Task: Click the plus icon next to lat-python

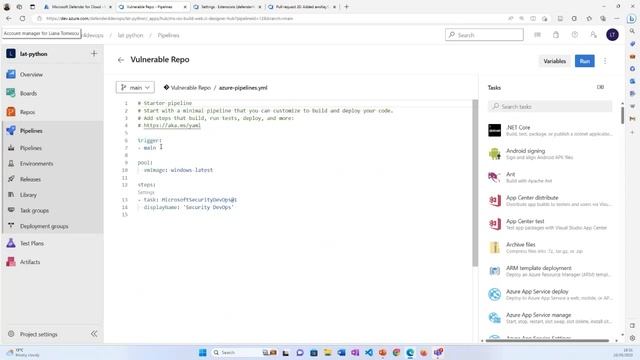Action: pos(94,53)
